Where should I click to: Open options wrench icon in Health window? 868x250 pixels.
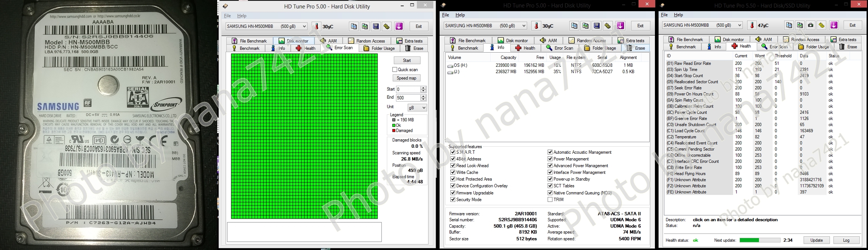pyautogui.click(x=822, y=25)
